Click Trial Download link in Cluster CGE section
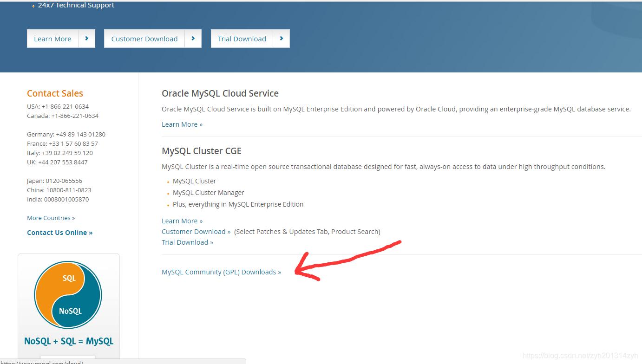Screen dimensions: 642x364 [x=187, y=242]
